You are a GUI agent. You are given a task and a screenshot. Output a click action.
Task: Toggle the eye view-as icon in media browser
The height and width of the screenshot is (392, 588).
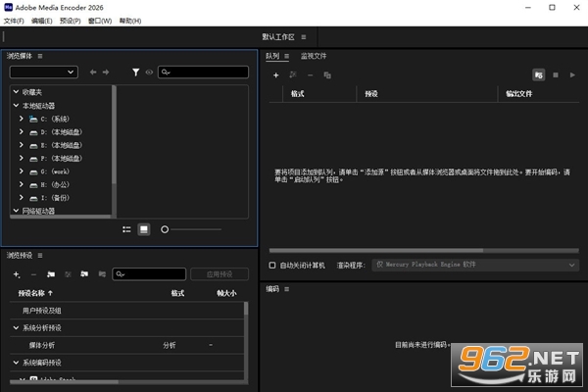click(149, 72)
